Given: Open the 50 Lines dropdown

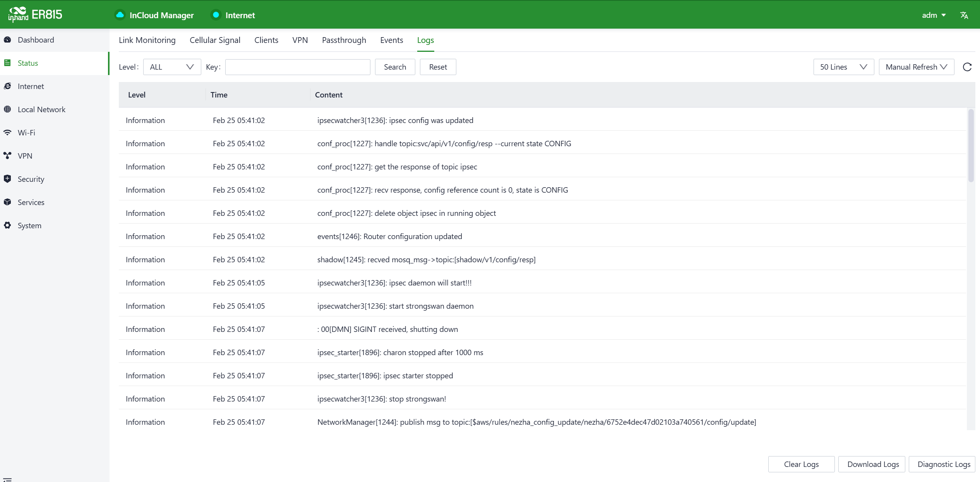Looking at the screenshot, I should 843,67.
